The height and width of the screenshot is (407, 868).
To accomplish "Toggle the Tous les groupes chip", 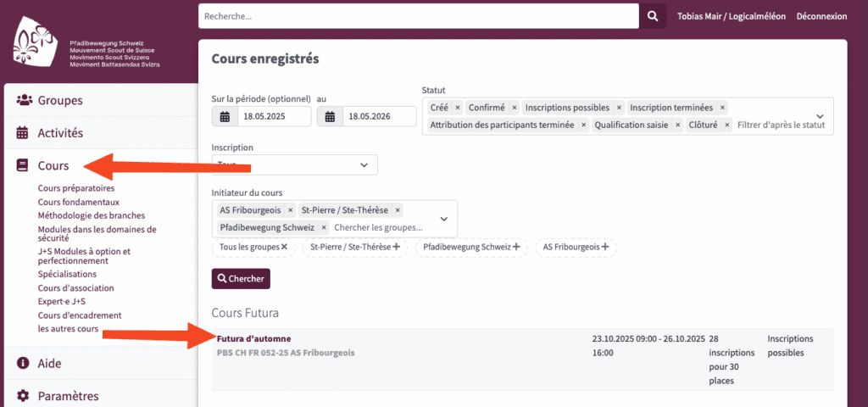I will (x=253, y=247).
